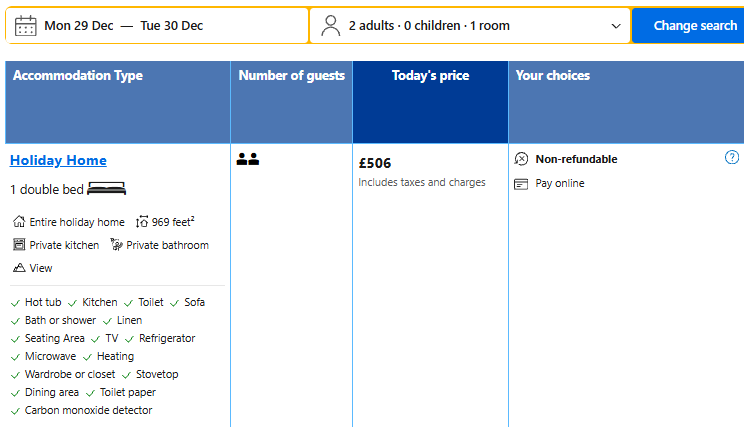744x427 pixels.
Task: Open the Holiday Home link
Action: point(58,160)
